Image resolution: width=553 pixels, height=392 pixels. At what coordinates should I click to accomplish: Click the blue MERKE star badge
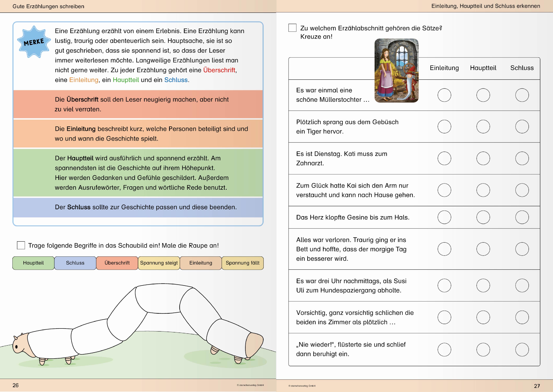pos(34,42)
